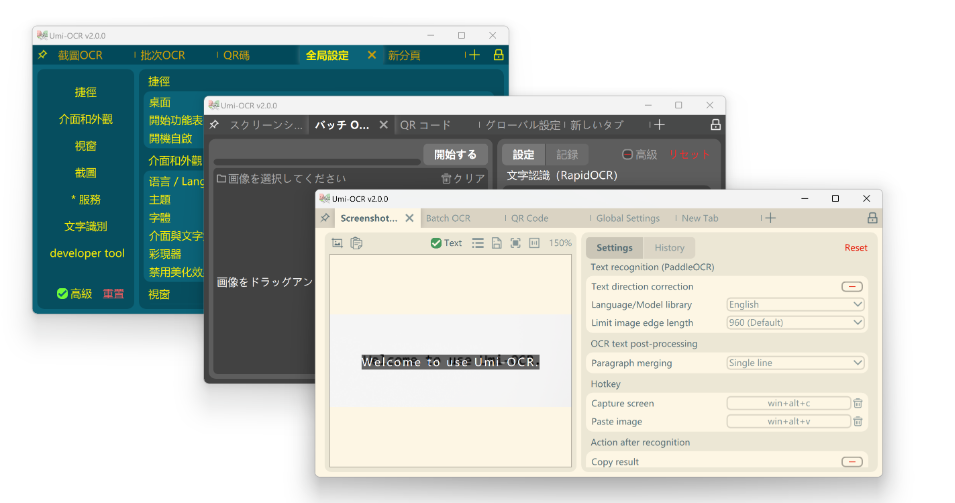Image resolution: width=955 pixels, height=503 pixels.
Task: Toggle the 高級 switch in the Japanese window
Action: click(627, 155)
